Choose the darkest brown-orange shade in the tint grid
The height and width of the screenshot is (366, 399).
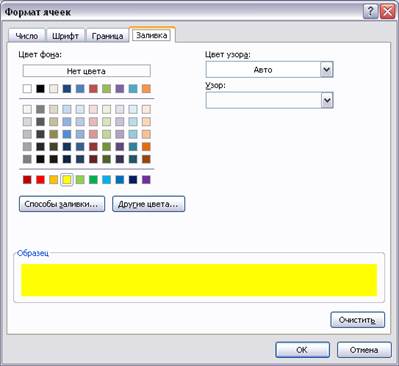click(x=146, y=159)
